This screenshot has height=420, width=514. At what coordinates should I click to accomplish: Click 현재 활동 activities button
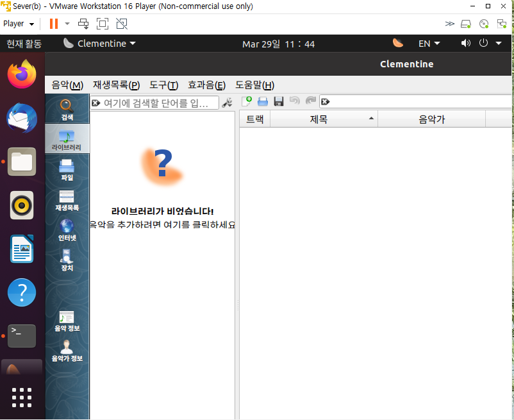point(24,44)
